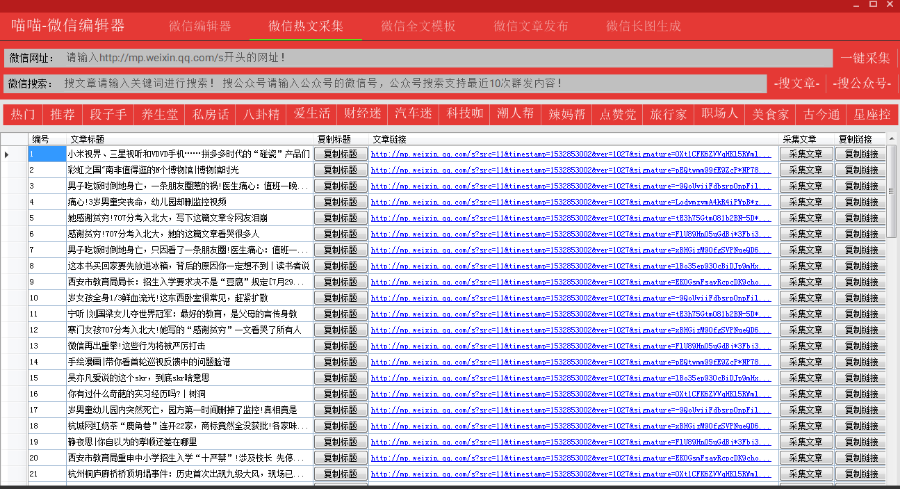Viewport: 900px width, 489px height.
Task: Click the -搜文章- button
Action: (797, 84)
